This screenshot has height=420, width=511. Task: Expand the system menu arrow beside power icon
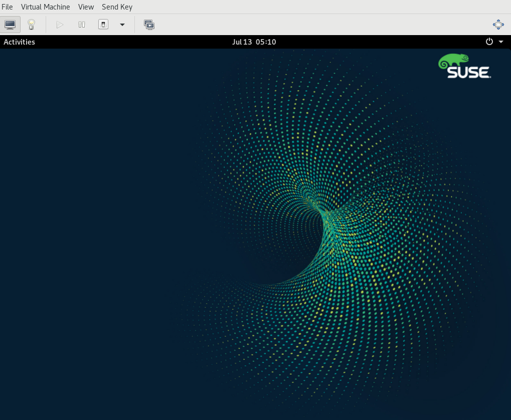(x=500, y=42)
